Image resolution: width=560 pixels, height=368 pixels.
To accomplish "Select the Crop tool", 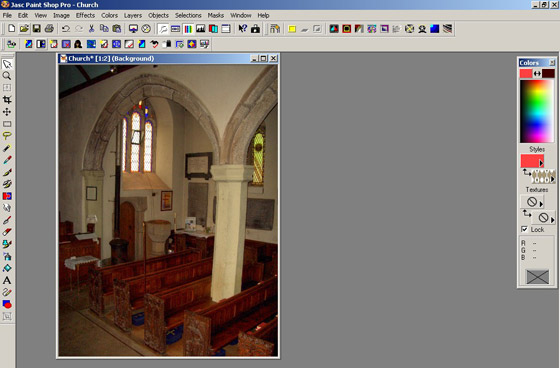I will tap(7, 100).
